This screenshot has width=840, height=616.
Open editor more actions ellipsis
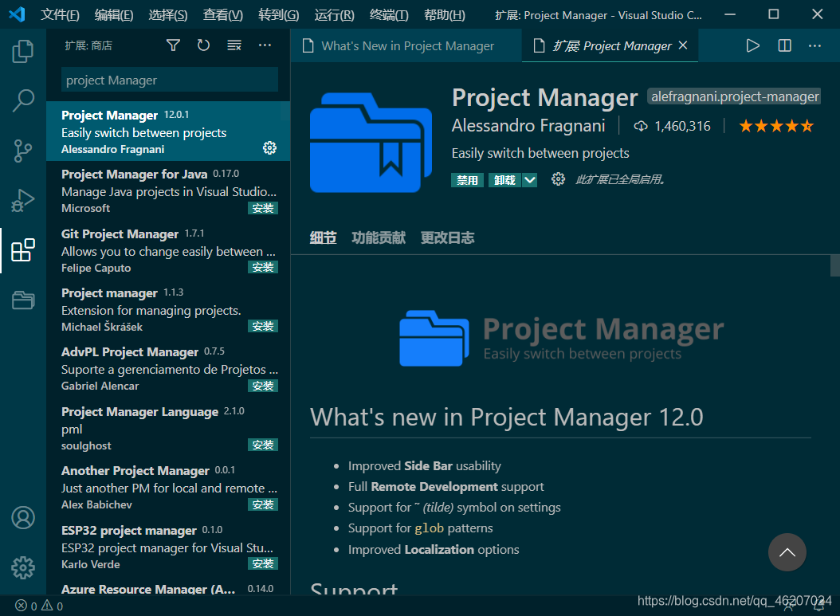tap(814, 46)
